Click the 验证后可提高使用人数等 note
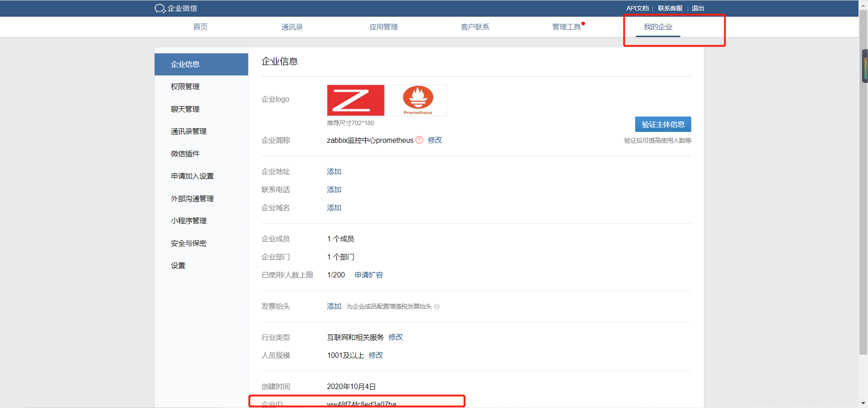Image resolution: width=868 pixels, height=408 pixels. click(657, 141)
